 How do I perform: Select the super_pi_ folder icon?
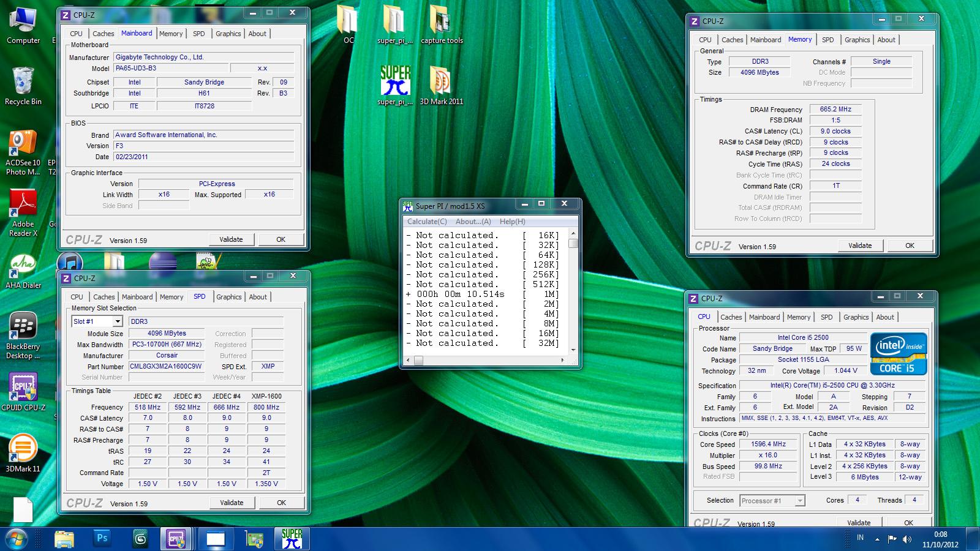[395, 24]
